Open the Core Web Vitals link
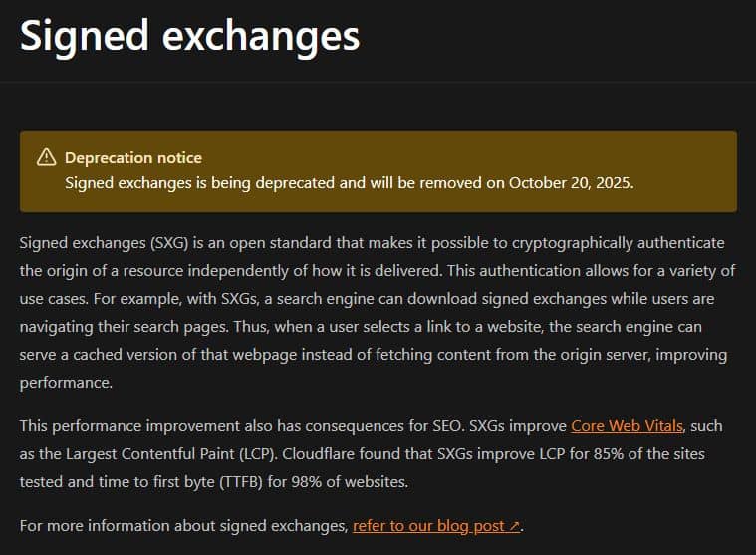This screenshot has width=756, height=555. point(627,426)
